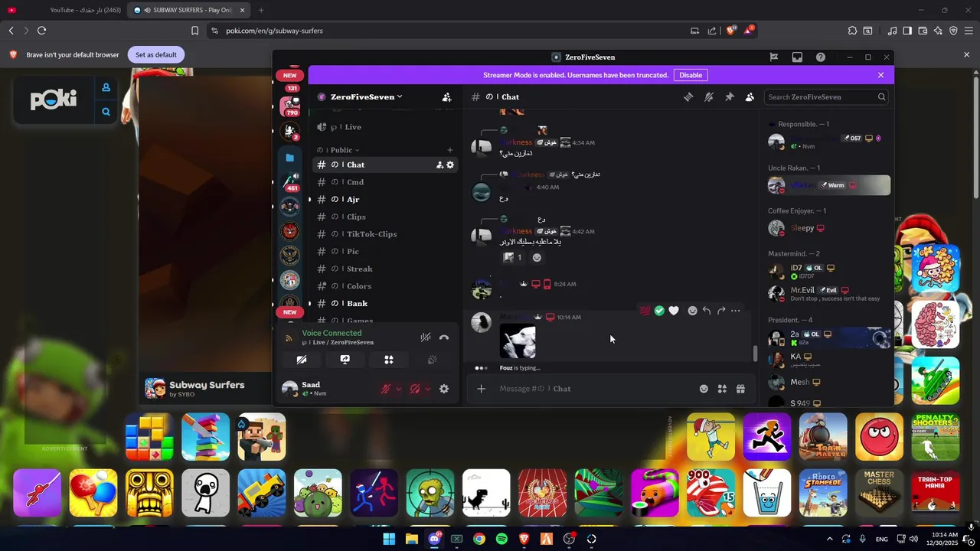Open Discord inbox icon in title bar
980x551 pixels.
[x=797, y=57]
